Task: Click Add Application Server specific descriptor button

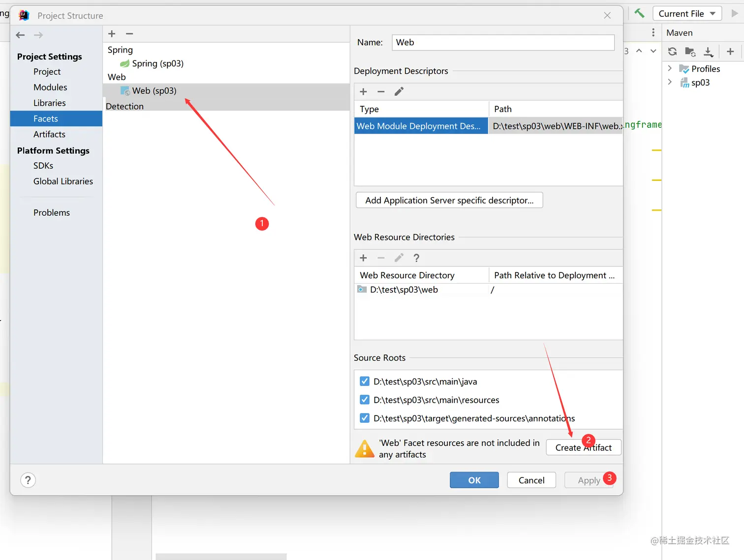Action: pyautogui.click(x=449, y=200)
